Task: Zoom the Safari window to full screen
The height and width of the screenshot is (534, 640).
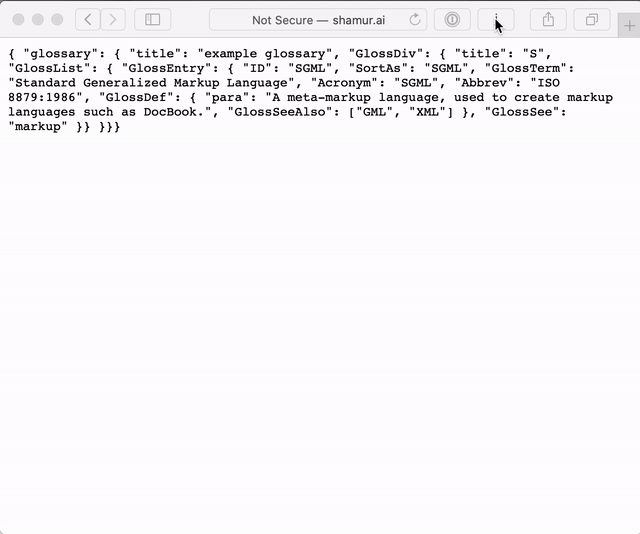Action: (x=57, y=20)
